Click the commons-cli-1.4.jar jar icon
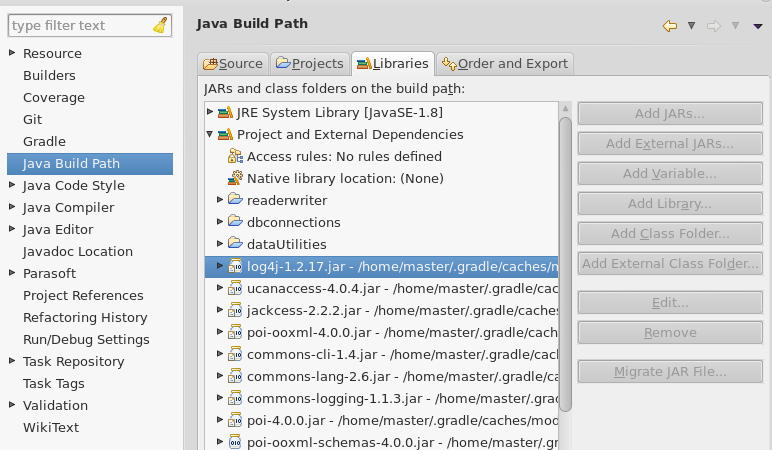 (235, 354)
